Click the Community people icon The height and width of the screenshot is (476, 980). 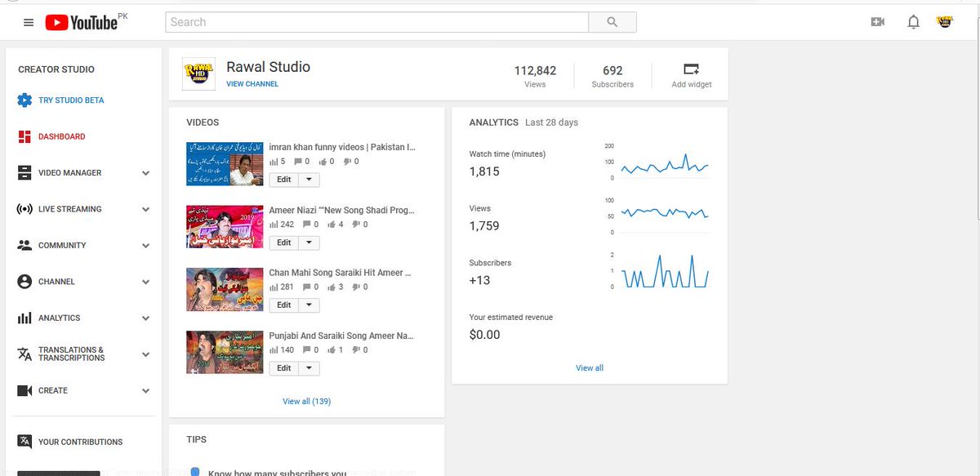click(24, 245)
